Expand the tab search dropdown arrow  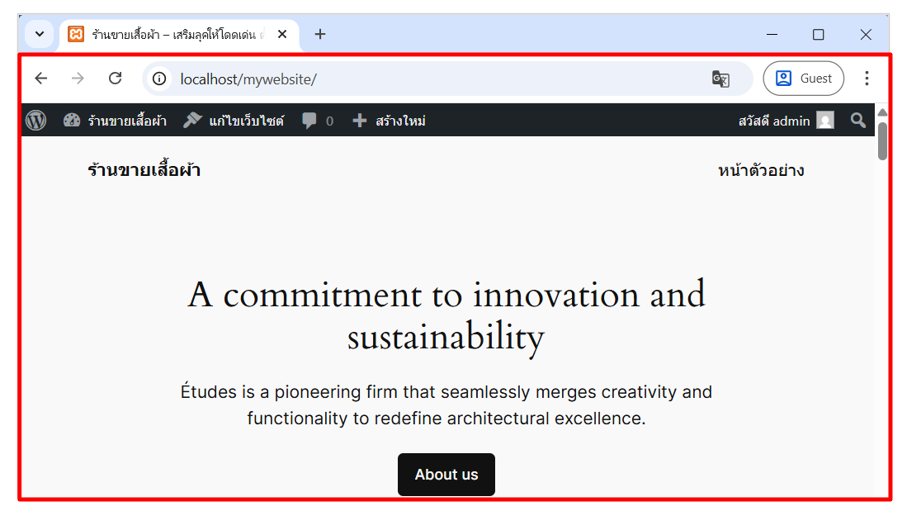pos(39,34)
